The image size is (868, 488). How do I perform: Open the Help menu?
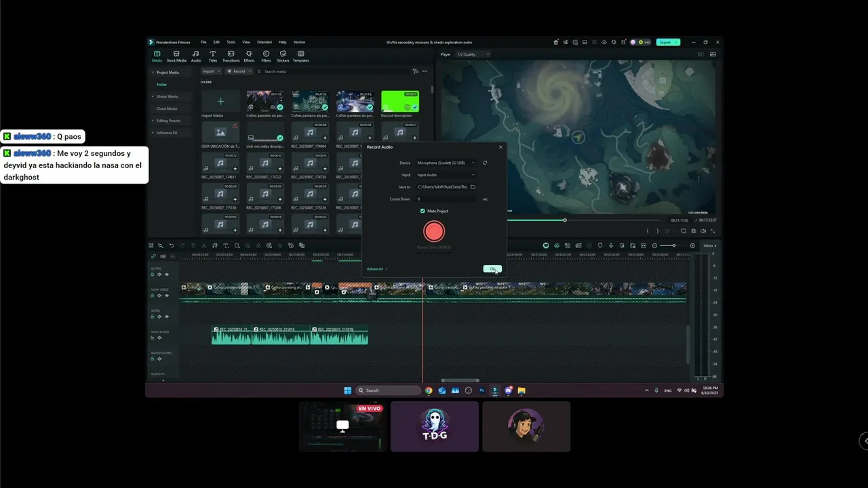[282, 42]
